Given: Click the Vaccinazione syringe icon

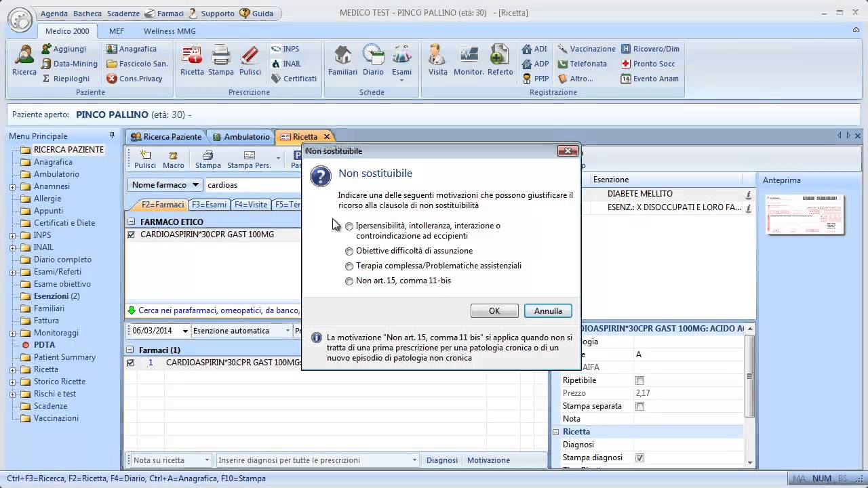Looking at the screenshot, I should coord(587,49).
